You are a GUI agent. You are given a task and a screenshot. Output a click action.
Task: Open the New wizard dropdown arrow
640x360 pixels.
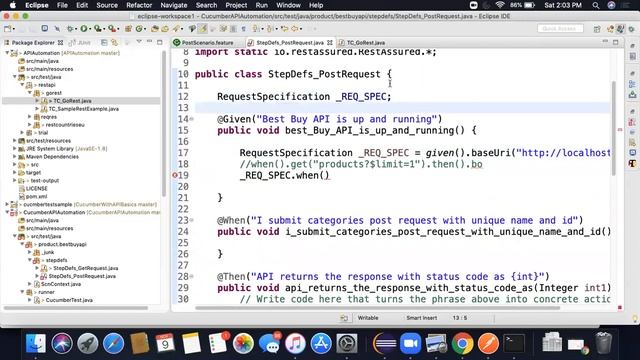click(x=13, y=29)
